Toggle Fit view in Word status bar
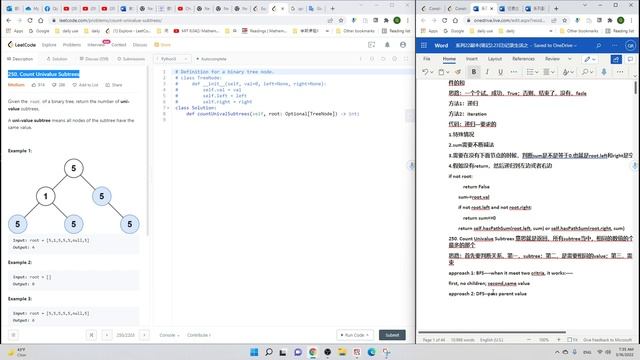 573,340
